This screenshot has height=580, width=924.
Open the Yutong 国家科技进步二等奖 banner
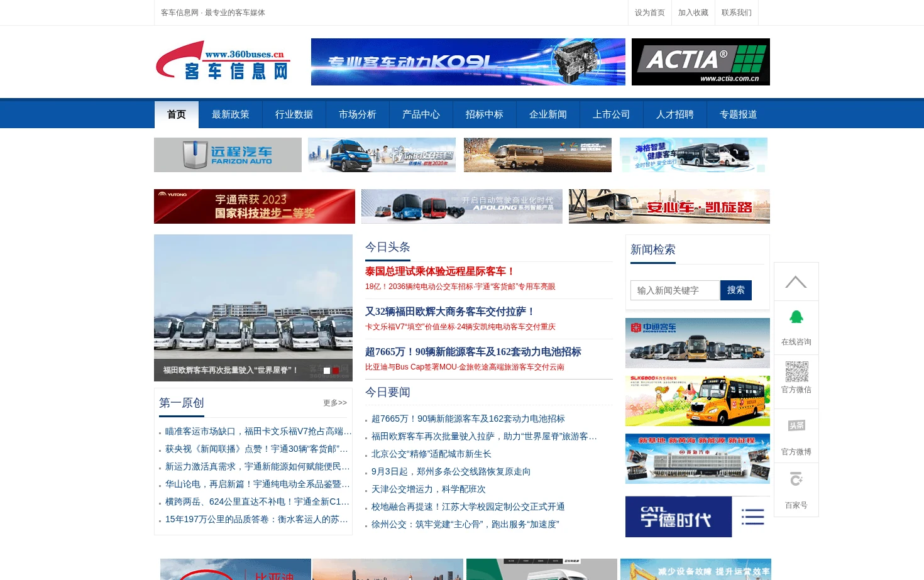(x=255, y=206)
